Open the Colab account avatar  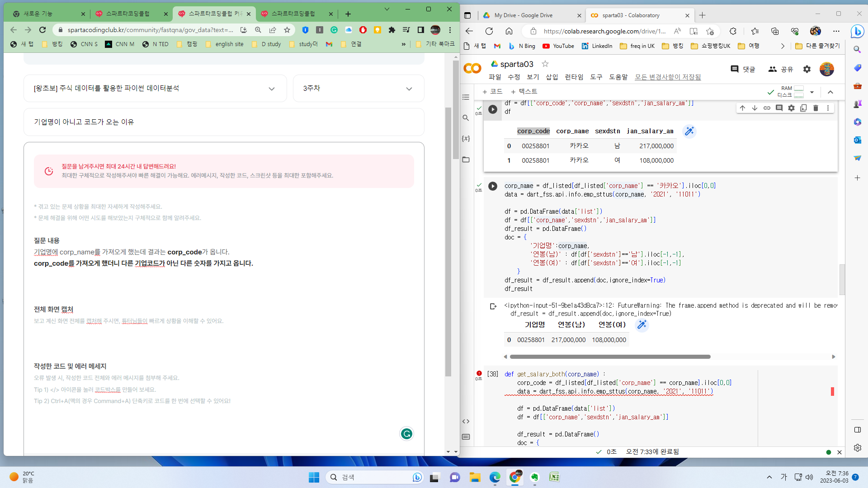[x=827, y=69]
